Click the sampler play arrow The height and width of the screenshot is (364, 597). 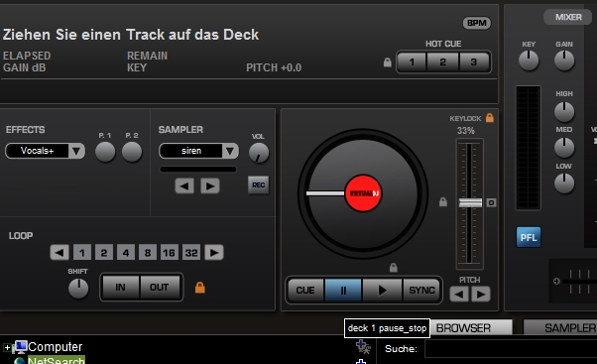point(210,185)
